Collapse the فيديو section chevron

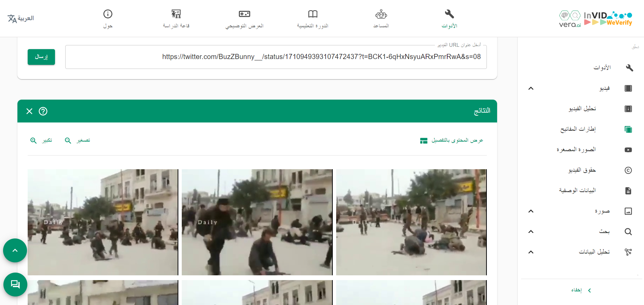pyautogui.click(x=531, y=88)
